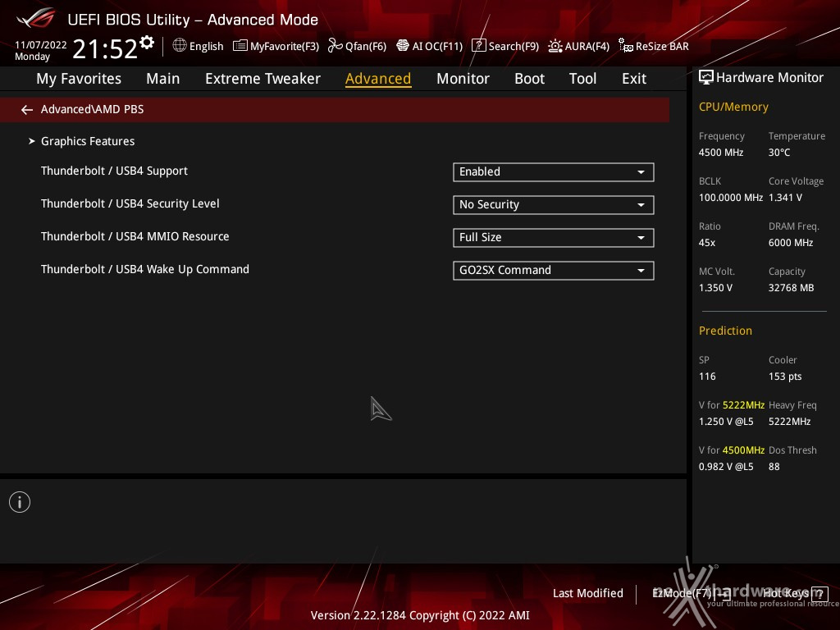Screen dimensions: 840x630
Task: Expand Graphics Features submenu
Action: pyautogui.click(x=87, y=141)
